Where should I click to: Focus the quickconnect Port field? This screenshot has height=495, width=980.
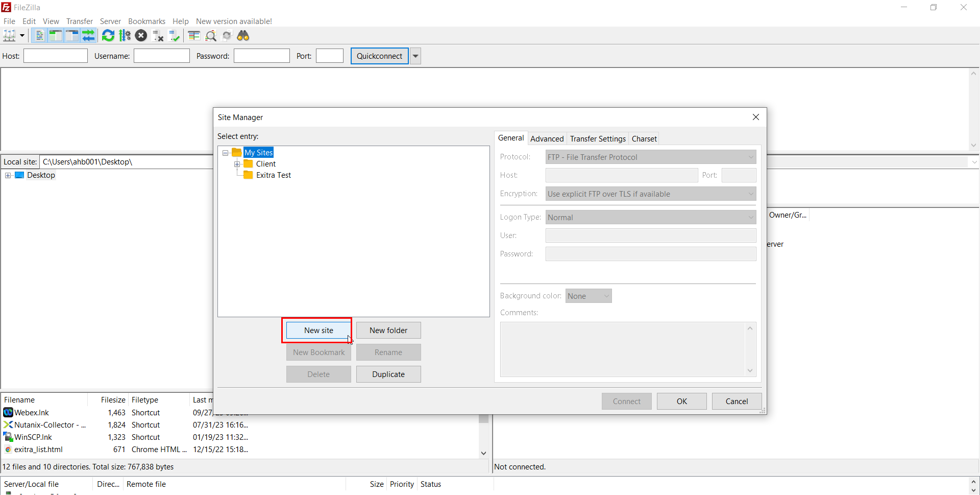330,56
